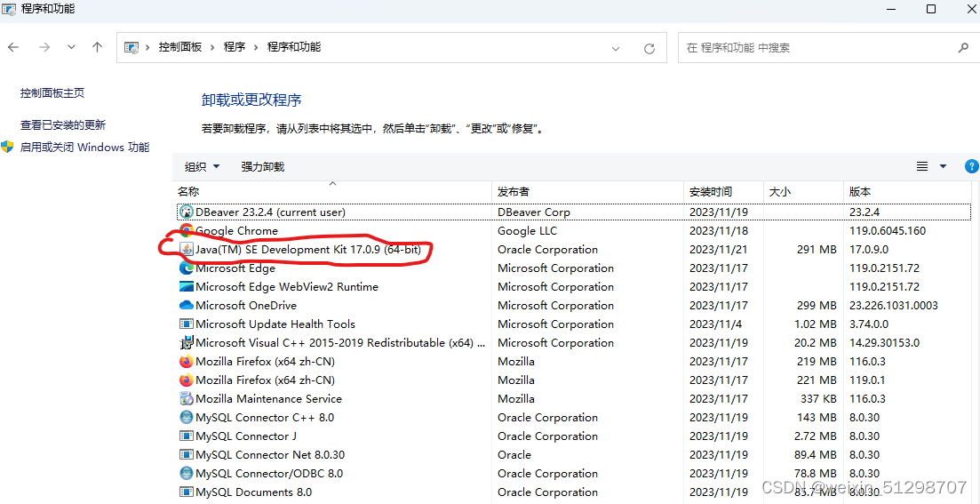980x504 pixels.
Task: Open help with the blue question mark
Action: pos(972,166)
